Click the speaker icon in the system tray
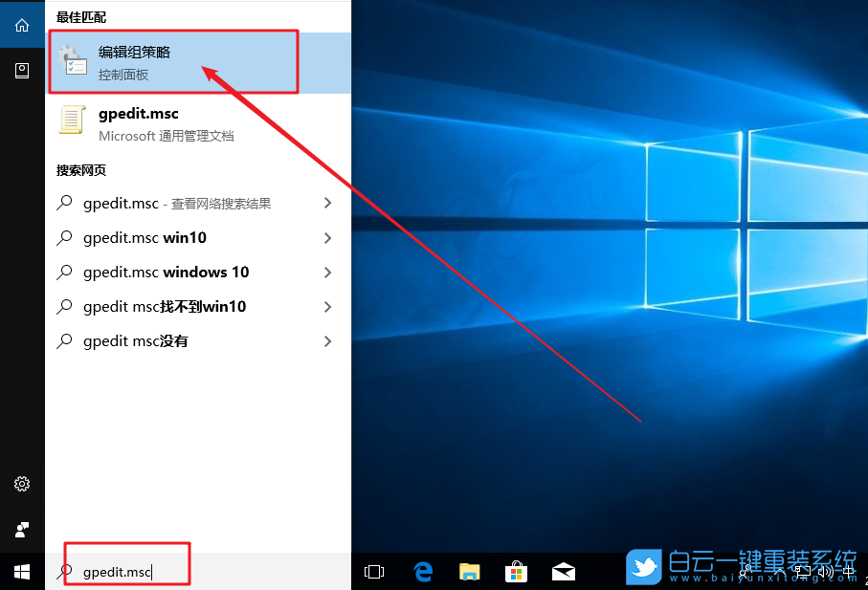This screenshot has height=590, width=868. point(825,571)
